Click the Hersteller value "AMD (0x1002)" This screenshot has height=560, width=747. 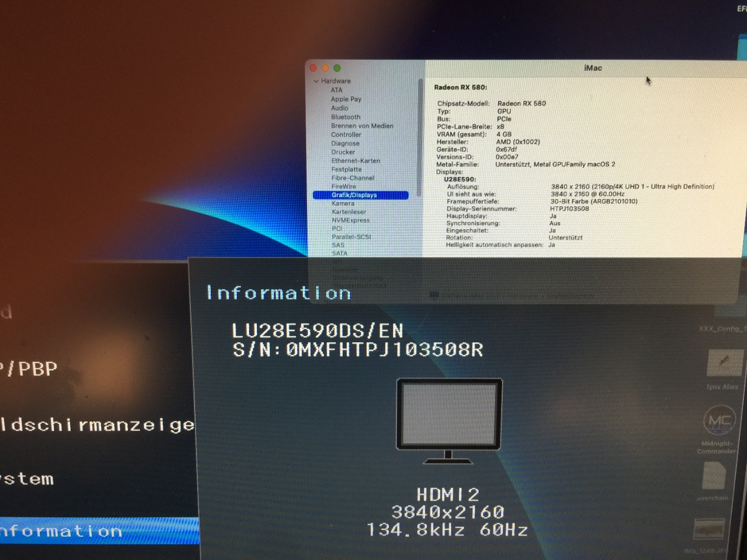point(518,142)
